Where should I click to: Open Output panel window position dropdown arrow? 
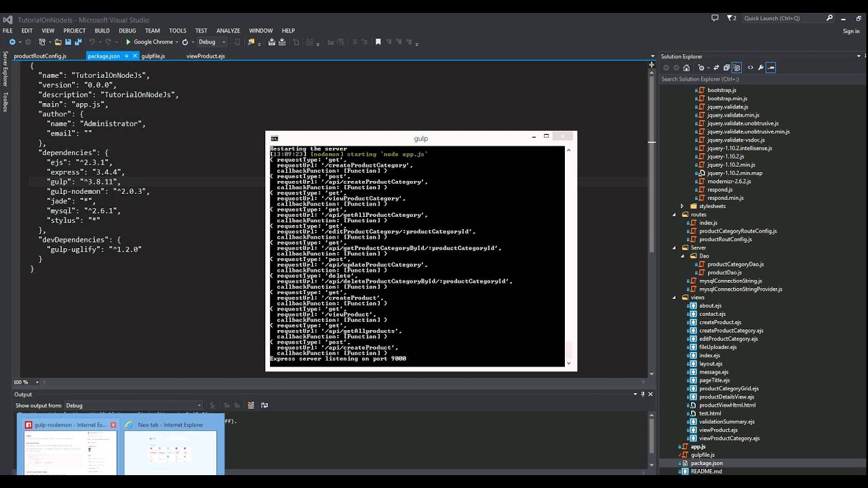[635, 394]
